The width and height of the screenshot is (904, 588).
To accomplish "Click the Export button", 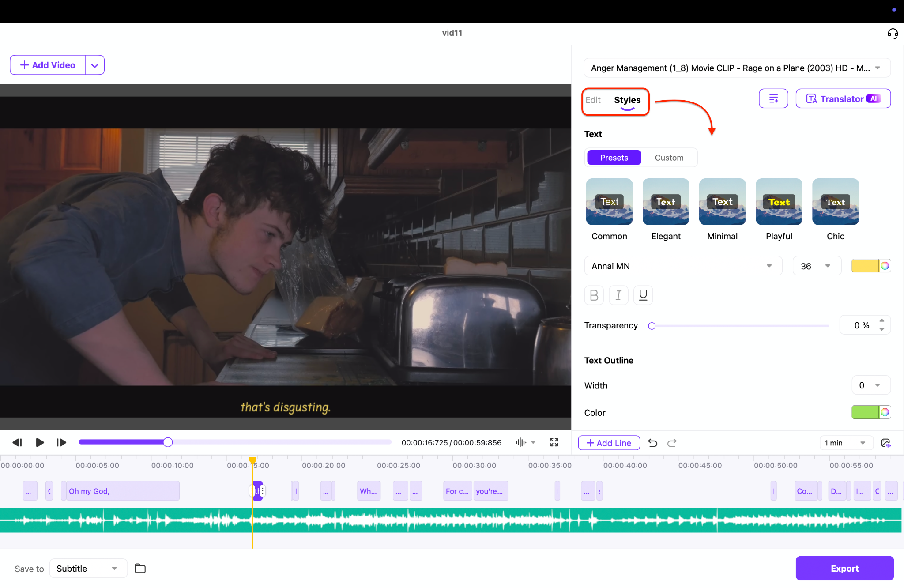I will click(844, 569).
